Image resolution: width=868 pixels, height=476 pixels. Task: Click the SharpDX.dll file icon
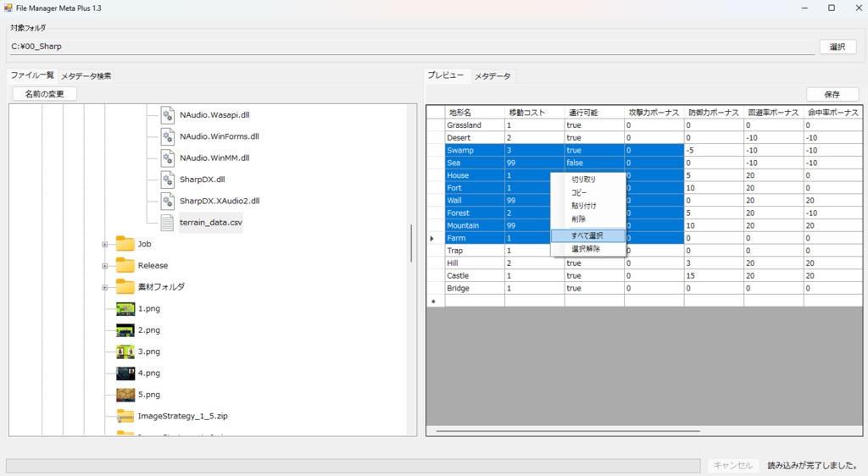click(167, 180)
